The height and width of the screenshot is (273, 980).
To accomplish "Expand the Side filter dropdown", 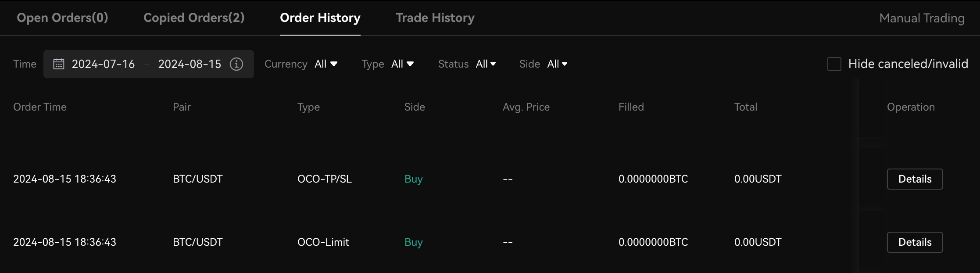I will (557, 64).
